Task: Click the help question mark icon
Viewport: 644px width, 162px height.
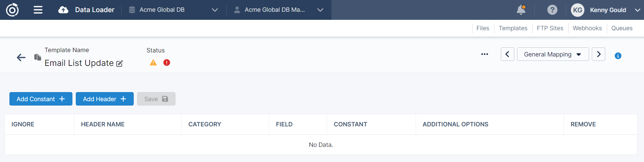Action: click(552, 10)
